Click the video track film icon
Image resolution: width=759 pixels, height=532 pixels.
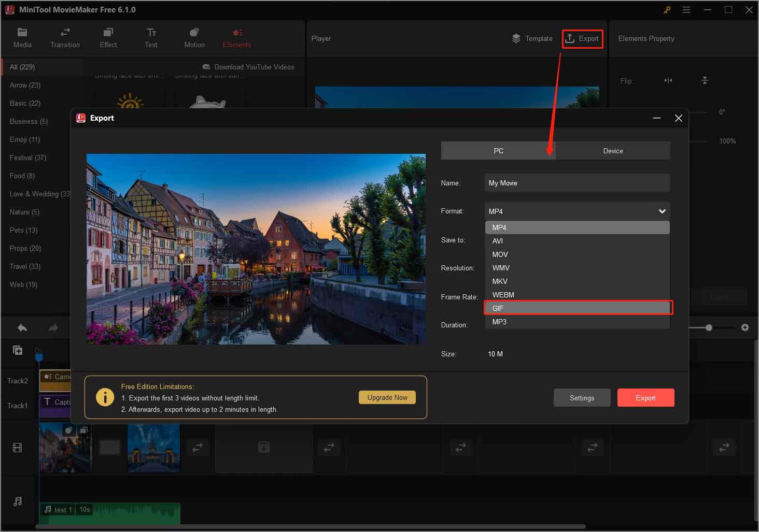pyautogui.click(x=18, y=448)
